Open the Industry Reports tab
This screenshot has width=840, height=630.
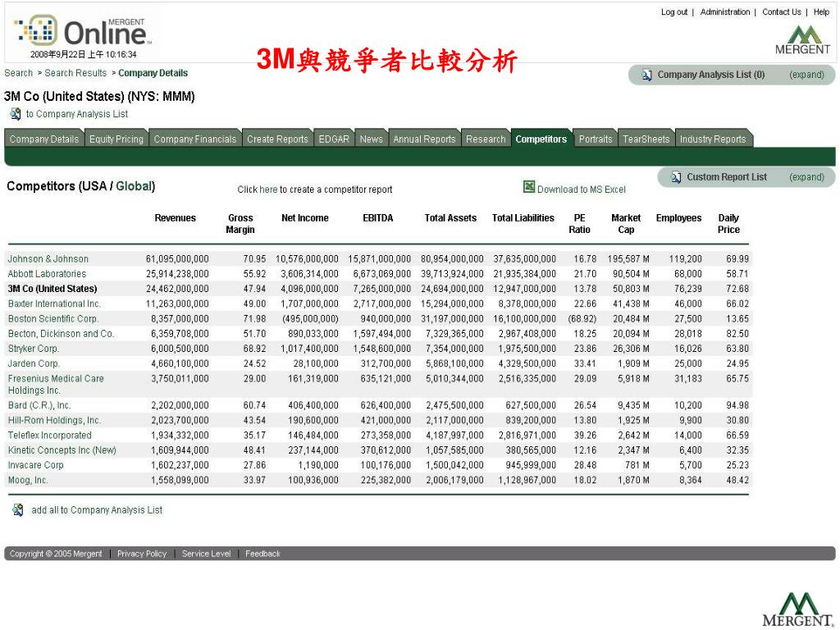pyautogui.click(x=713, y=139)
